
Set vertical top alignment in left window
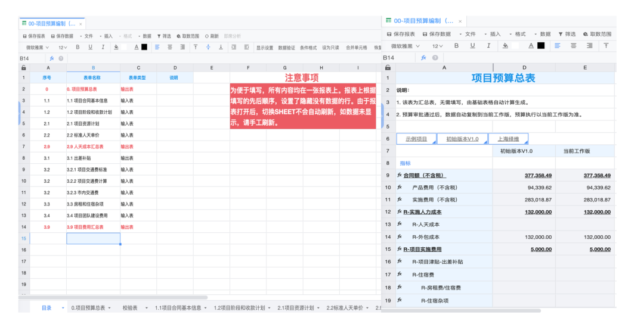(196, 47)
